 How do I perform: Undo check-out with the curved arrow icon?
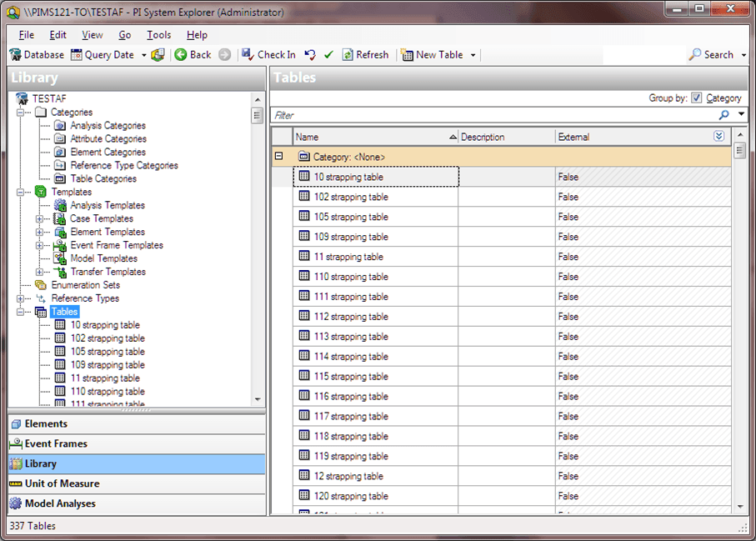pos(309,55)
